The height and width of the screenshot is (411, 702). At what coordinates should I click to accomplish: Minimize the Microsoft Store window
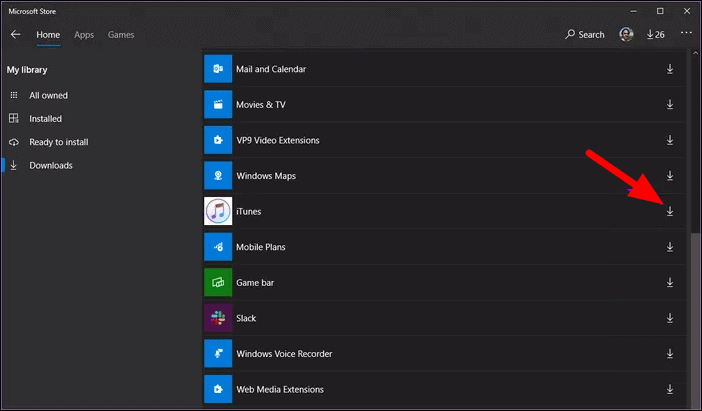633,11
